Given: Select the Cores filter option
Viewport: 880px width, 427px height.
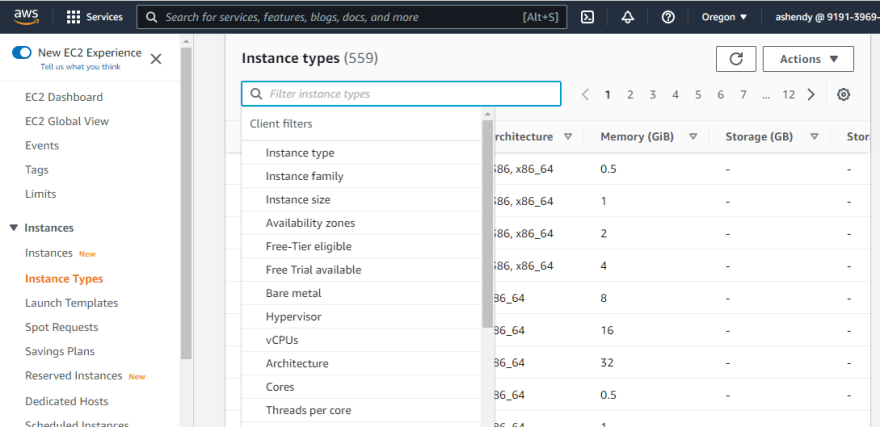Looking at the screenshot, I should pyautogui.click(x=361, y=387).
